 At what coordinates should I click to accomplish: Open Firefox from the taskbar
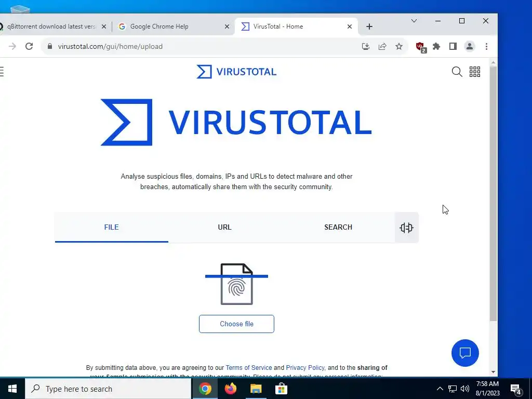click(230, 389)
